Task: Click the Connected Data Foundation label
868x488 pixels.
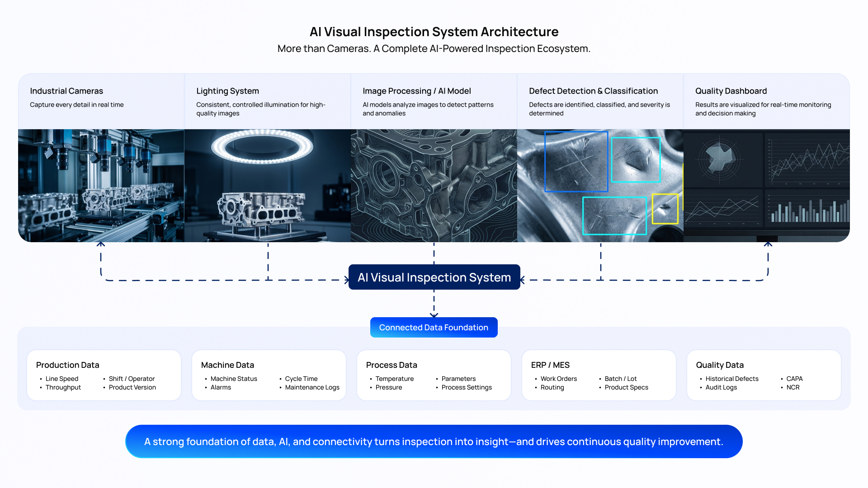Action: 434,327
